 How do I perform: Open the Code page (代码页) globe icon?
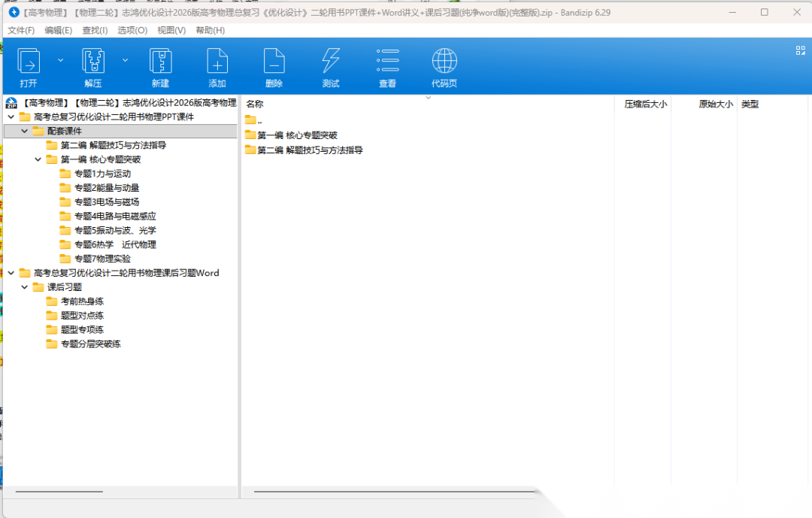coord(444,62)
